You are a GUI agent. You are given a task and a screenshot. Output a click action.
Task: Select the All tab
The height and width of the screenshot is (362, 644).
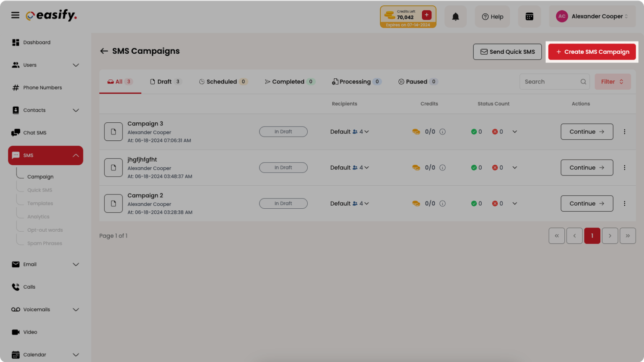click(120, 82)
